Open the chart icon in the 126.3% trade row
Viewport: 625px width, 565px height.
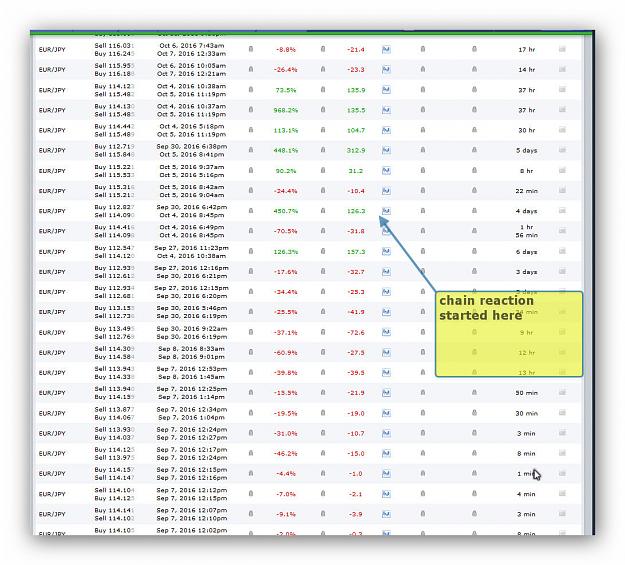pos(386,252)
